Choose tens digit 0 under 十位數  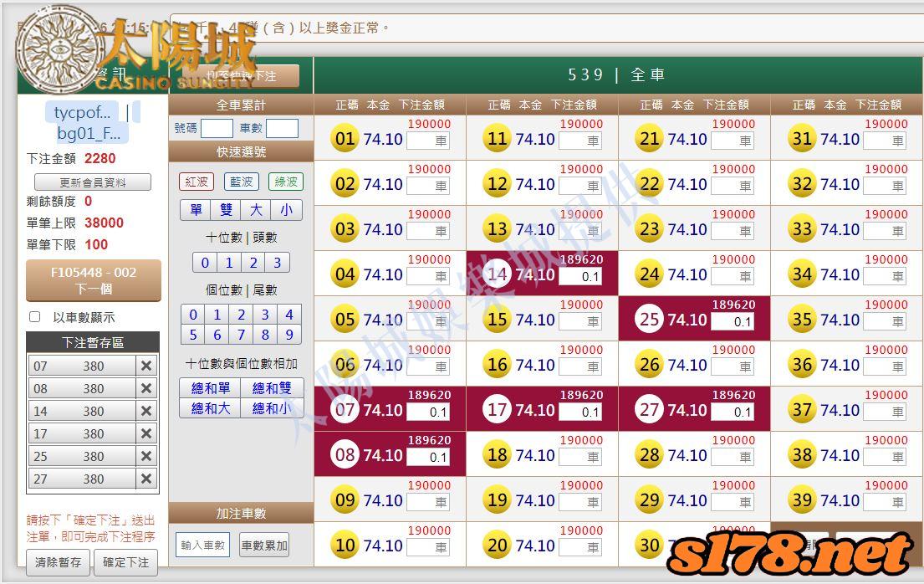205,263
